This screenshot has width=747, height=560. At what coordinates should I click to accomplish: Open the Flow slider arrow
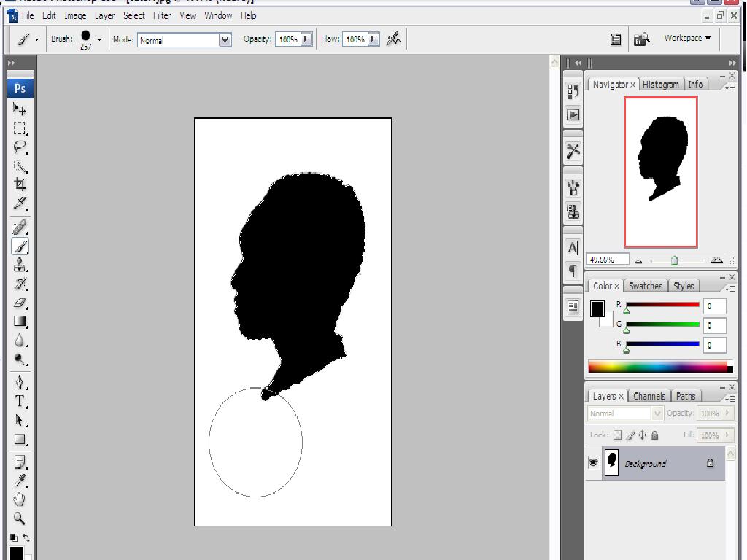[x=373, y=39]
